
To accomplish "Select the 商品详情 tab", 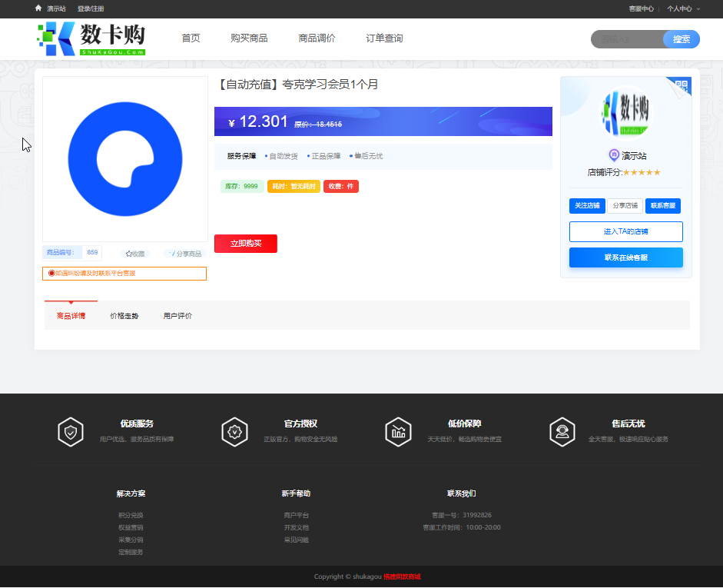I will tap(71, 316).
